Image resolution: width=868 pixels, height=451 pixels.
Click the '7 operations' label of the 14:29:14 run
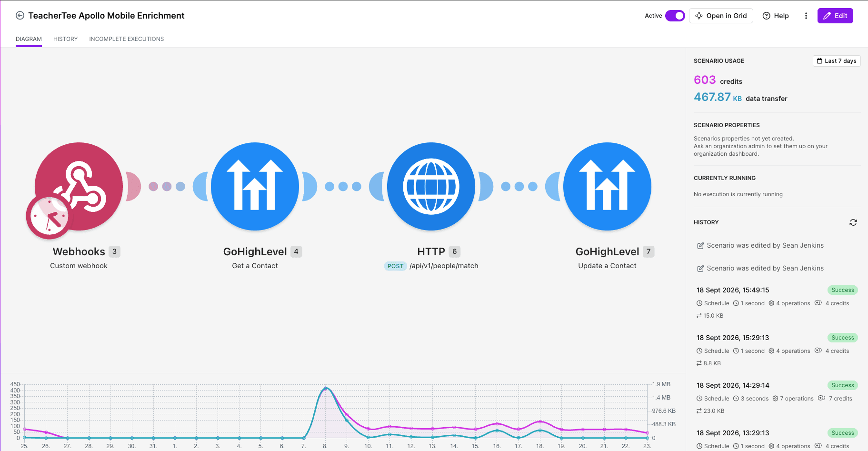coord(793,399)
